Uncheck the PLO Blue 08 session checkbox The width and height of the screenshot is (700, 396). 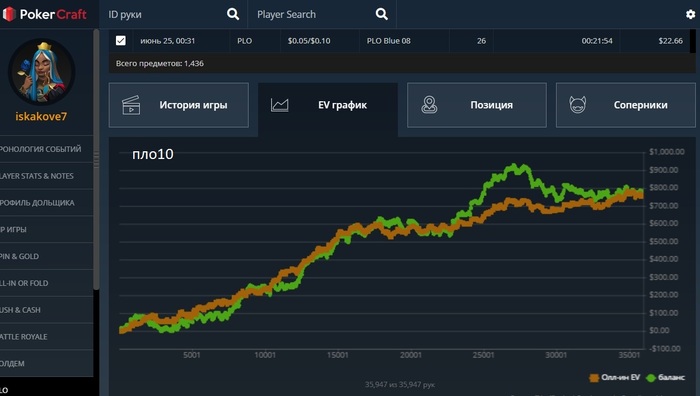tap(121, 41)
